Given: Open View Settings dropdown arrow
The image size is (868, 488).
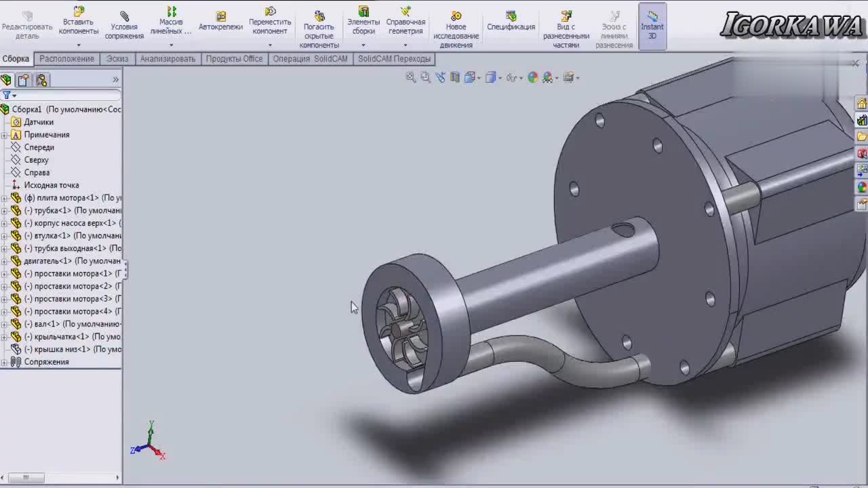Looking at the screenshot, I should coord(577,78).
